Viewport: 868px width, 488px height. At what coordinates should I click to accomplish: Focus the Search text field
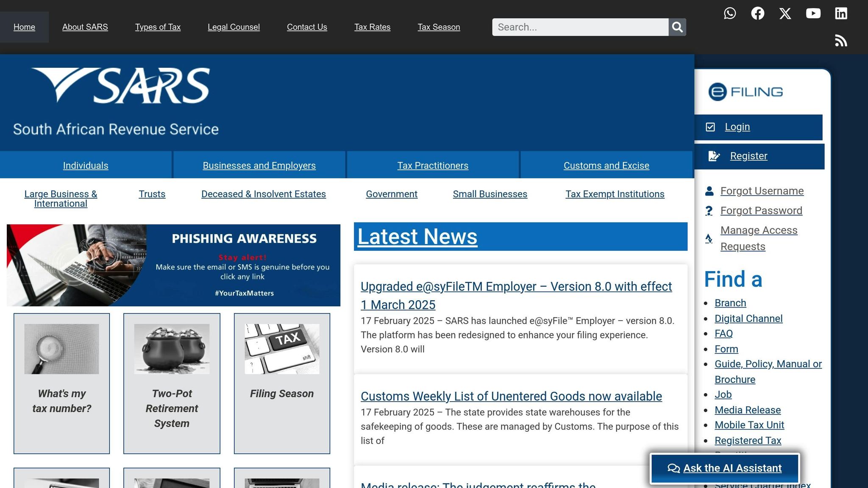(580, 27)
